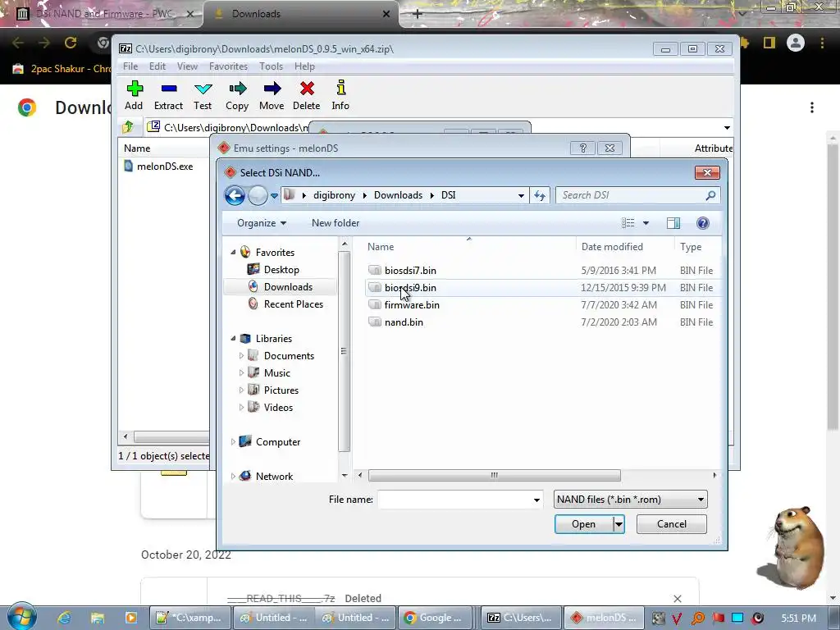Image resolution: width=840 pixels, height=630 pixels.
Task: Open the Open button split arrow
Action: click(619, 524)
